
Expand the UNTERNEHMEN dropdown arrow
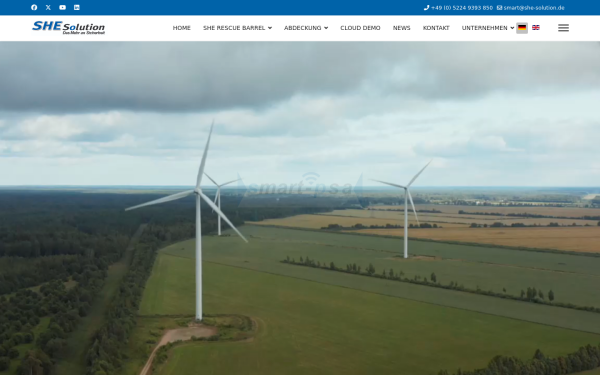coord(512,28)
